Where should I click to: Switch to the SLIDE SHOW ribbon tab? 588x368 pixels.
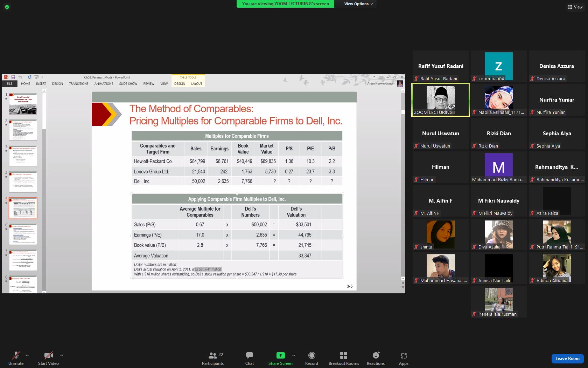coord(128,84)
